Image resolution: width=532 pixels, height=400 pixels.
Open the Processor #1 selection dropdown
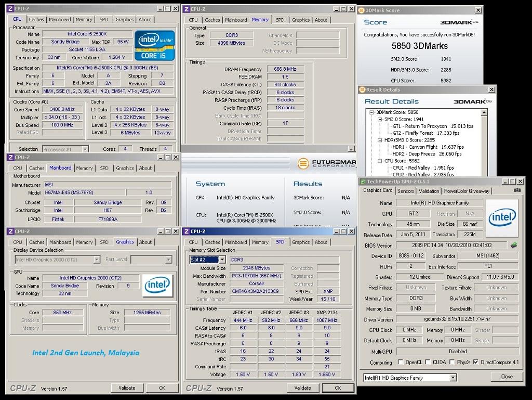click(85, 149)
